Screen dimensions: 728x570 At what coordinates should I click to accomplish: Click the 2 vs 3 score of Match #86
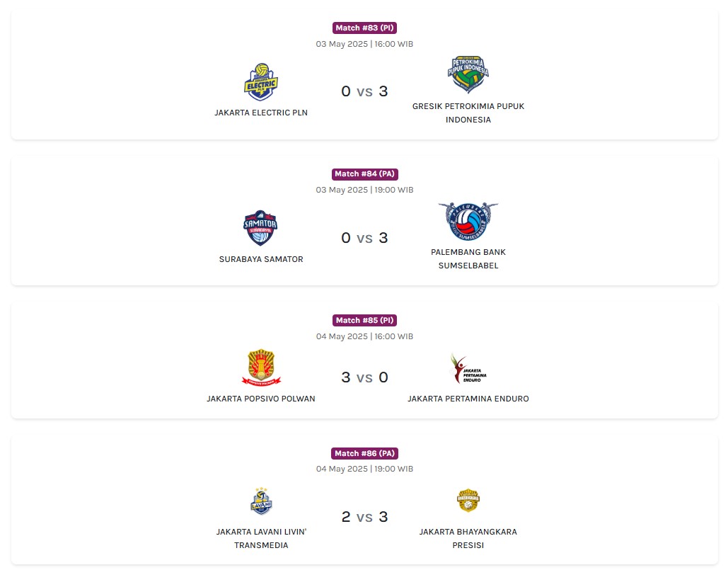364,517
